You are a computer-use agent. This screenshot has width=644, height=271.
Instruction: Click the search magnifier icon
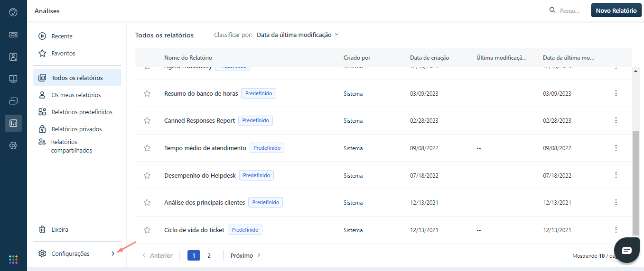(552, 10)
